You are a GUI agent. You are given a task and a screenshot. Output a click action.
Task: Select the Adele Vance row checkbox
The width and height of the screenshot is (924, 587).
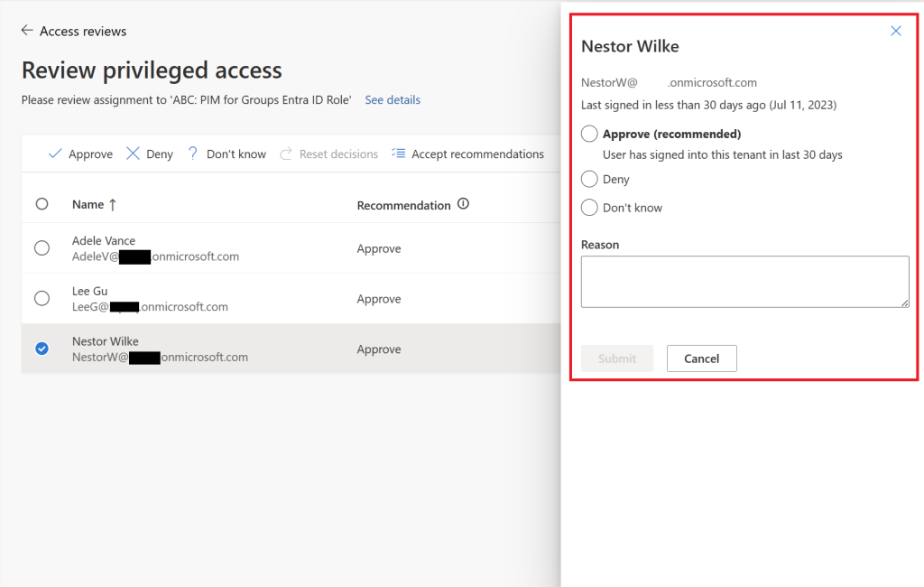tap(42, 248)
